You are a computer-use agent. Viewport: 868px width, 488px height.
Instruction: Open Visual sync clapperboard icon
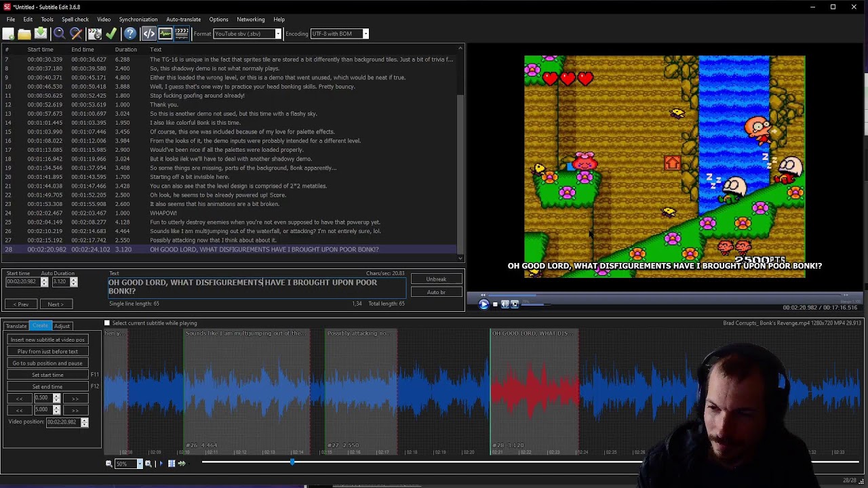(x=94, y=33)
